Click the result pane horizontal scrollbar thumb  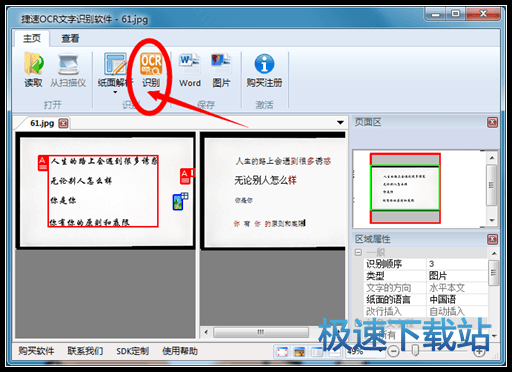pos(261,332)
